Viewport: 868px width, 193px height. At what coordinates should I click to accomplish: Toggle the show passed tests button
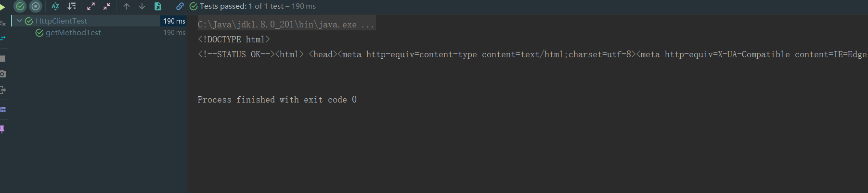coord(20,6)
